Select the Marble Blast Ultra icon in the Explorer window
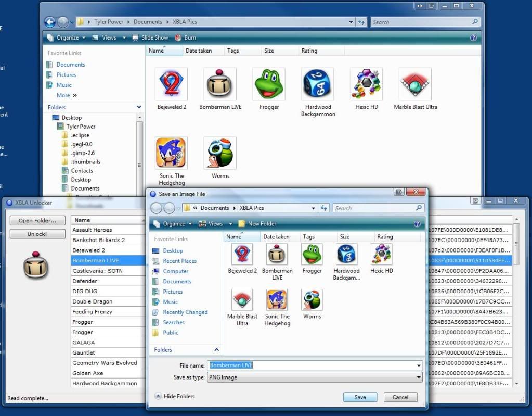 [415, 84]
